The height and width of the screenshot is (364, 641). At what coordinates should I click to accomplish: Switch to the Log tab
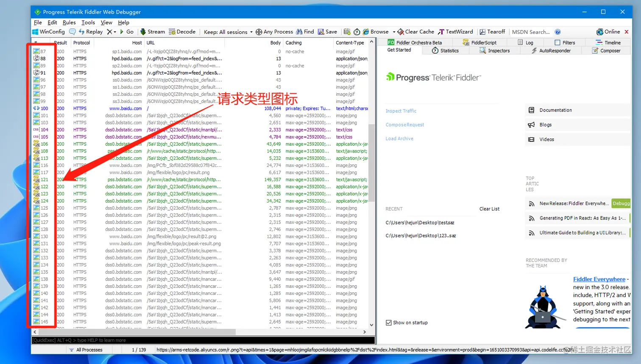(525, 42)
